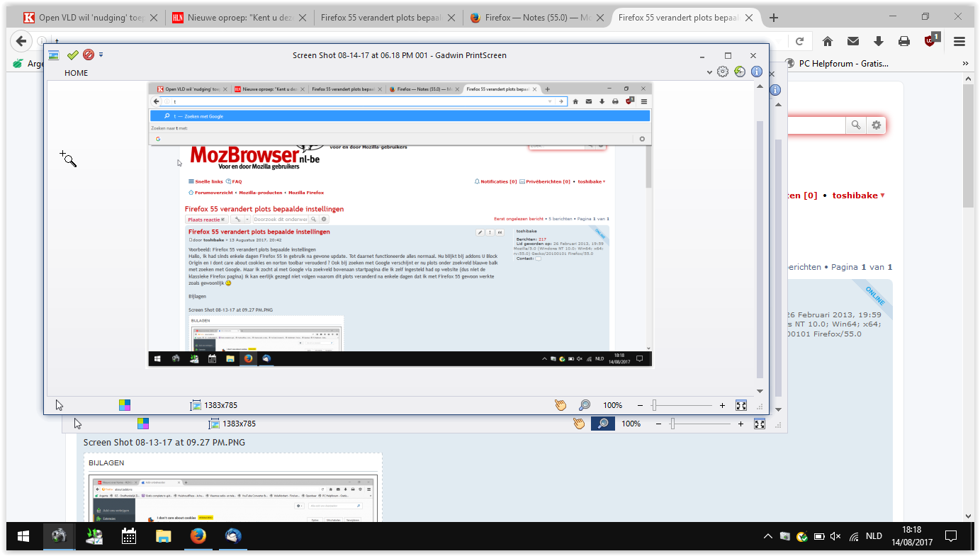Activate the magnifier zoom tool in status bar
This screenshot has height=556, width=980.
[x=585, y=405]
